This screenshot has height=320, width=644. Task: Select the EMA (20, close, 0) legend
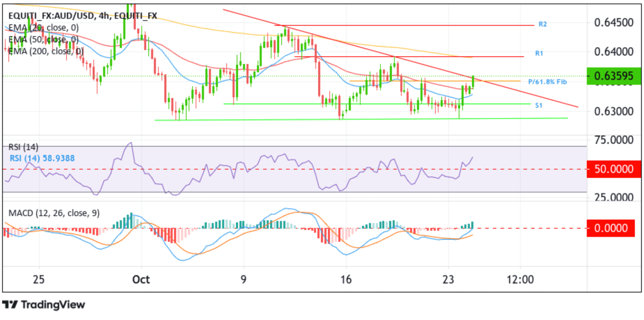point(43,28)
